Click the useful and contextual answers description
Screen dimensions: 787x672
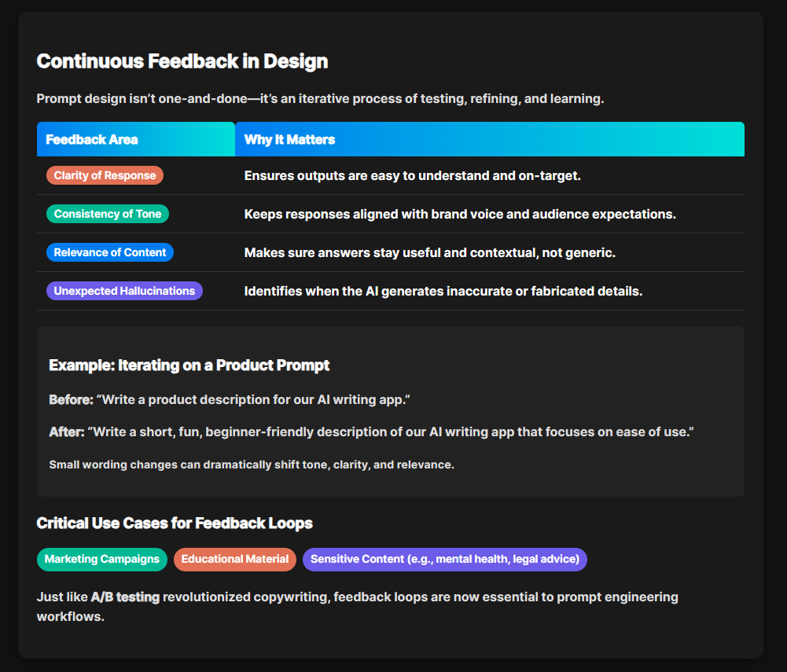(x=429, y=253)
